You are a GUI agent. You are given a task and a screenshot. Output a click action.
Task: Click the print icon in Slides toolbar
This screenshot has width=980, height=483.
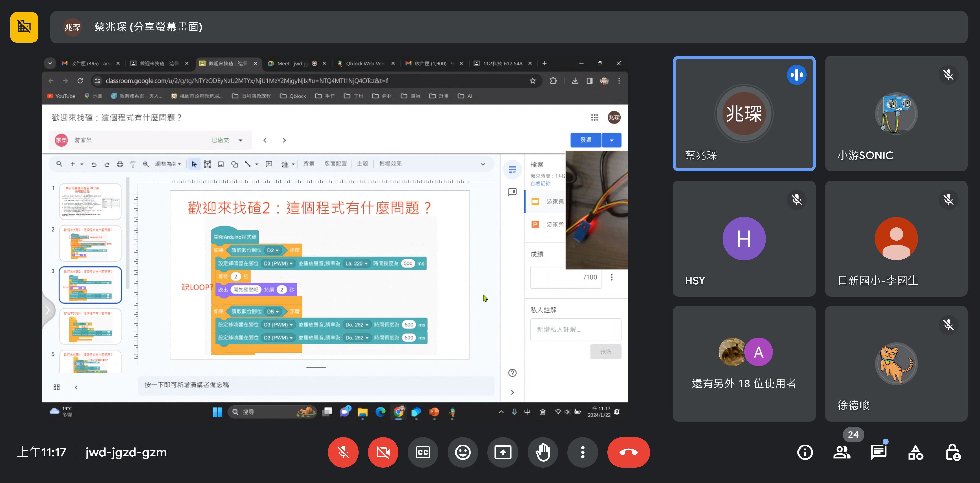click(120, 164)
